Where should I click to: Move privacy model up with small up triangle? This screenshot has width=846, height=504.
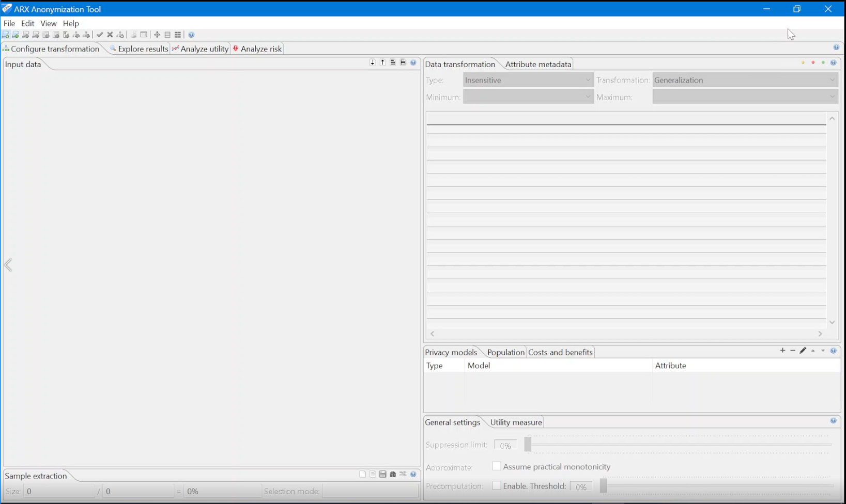[813, 351]
